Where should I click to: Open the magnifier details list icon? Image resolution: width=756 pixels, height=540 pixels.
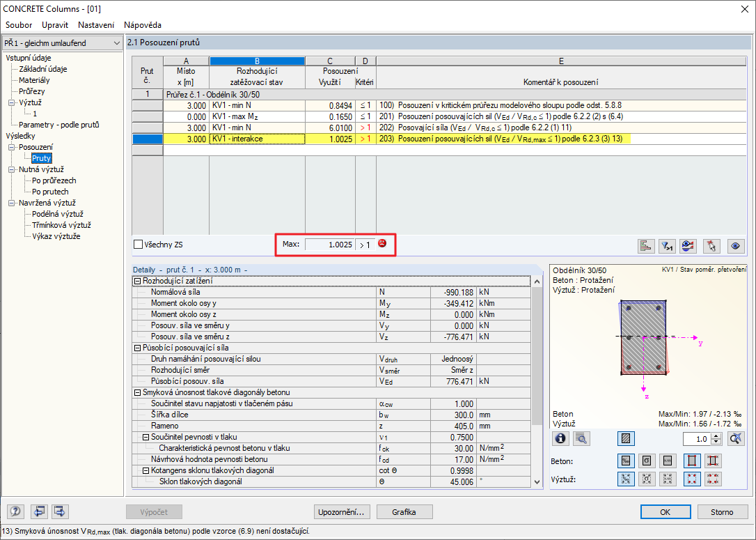pos(581,438)
